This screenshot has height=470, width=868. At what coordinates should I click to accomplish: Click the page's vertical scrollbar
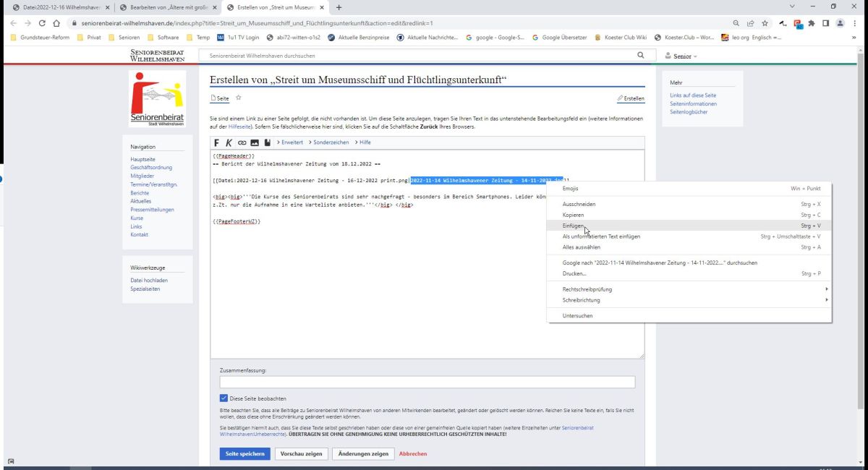pos(862,217)
